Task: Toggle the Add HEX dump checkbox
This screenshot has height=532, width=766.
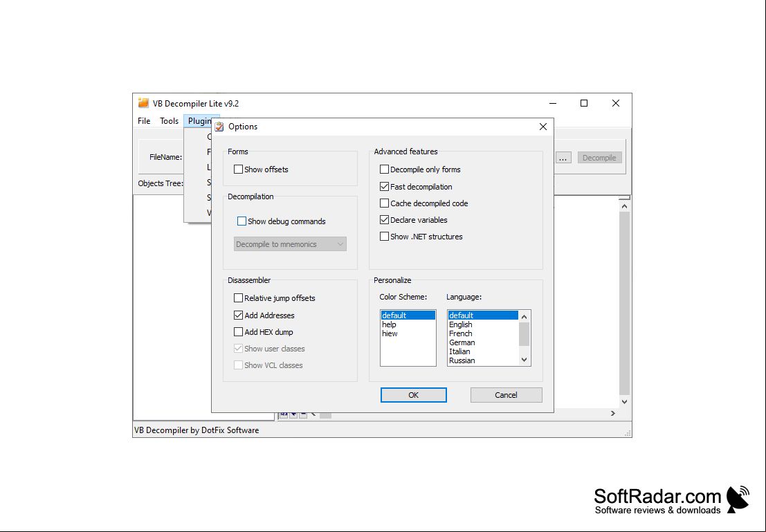Action: coord(239,332)
